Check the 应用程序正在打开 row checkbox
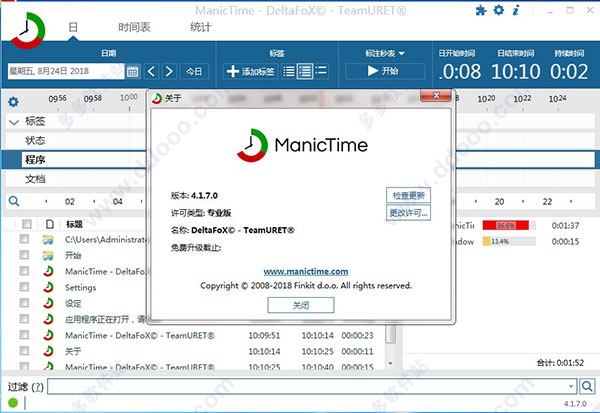 (24, 319)
